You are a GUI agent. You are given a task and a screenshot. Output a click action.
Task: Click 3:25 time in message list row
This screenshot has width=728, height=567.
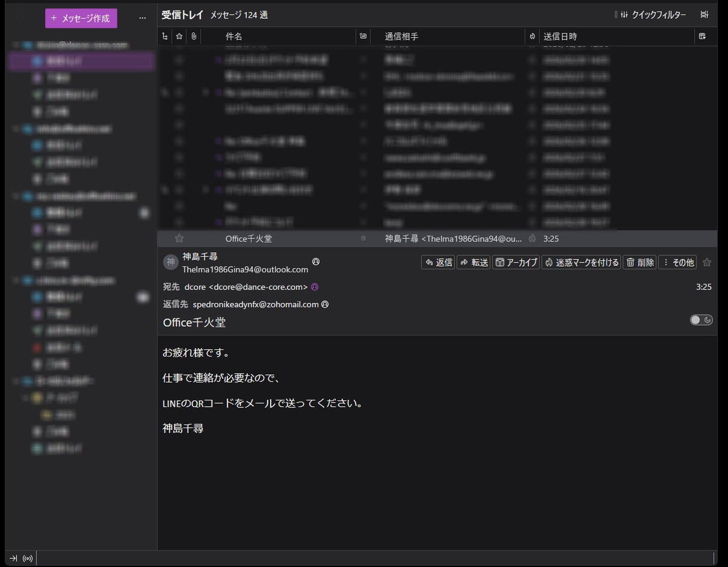click(x=551, y=239)
